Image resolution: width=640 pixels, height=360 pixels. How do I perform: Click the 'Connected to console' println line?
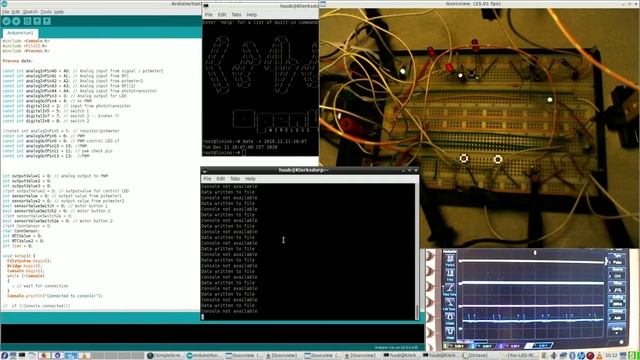(55, 296)
